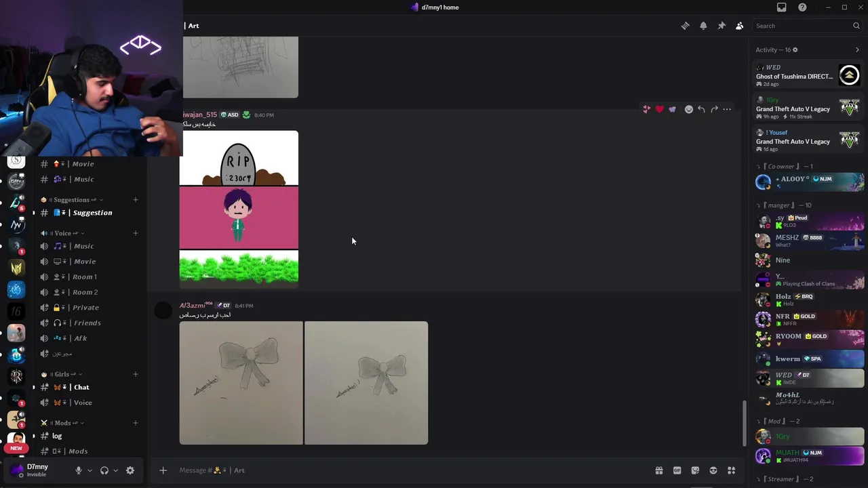Show pinned messages
The width and height of the screenshot is (868, 488).
[x=722, y=26]
